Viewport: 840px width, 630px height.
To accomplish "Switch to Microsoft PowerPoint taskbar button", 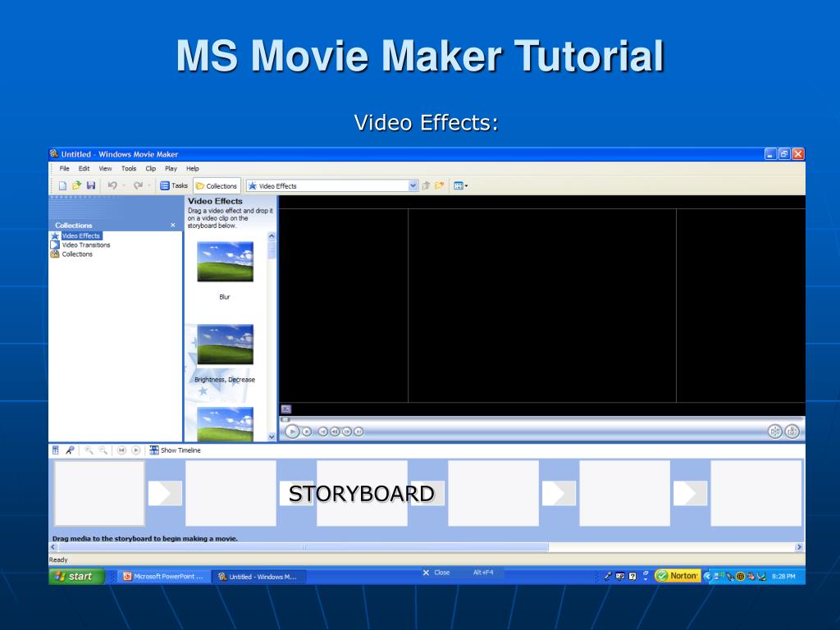I will (163, 577).
